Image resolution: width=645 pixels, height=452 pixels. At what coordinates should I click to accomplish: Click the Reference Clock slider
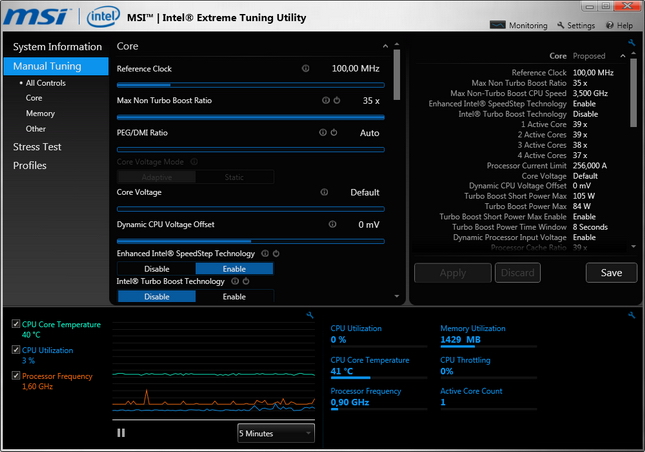coord(251,85)
